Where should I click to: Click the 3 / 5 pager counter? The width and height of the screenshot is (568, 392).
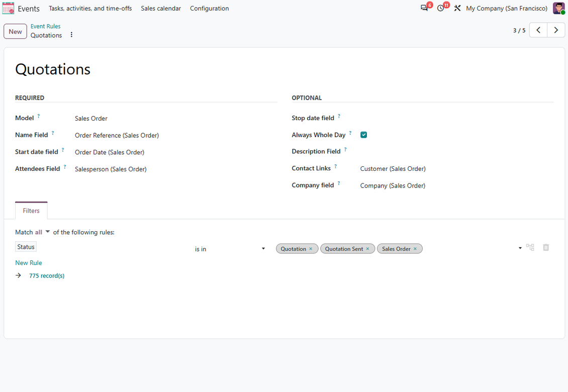tap(519, 31)
